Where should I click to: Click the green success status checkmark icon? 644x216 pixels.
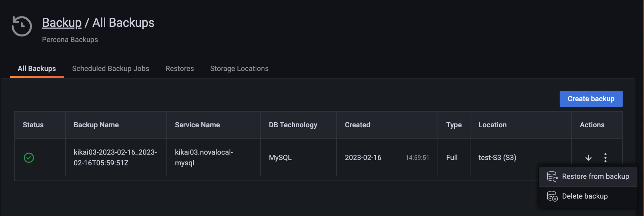coord(29,158)
